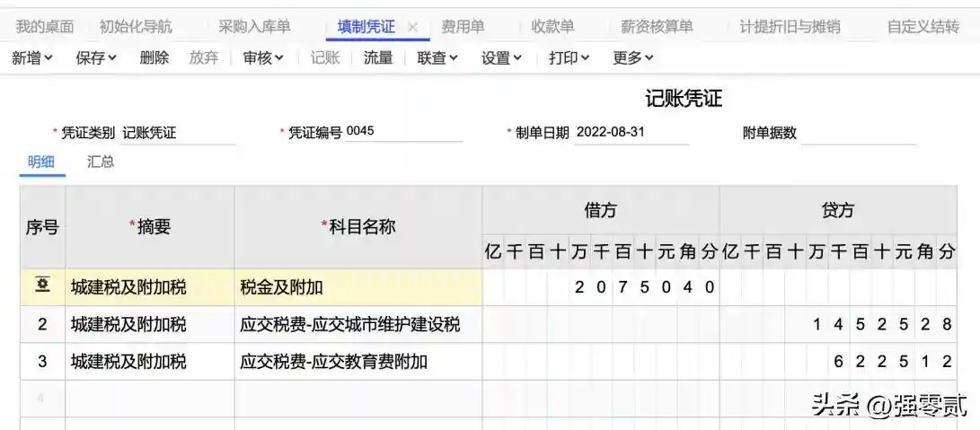980x430 pixels.
Task: Open the 打印 dropdown
Action: click(x=569, y=57)
